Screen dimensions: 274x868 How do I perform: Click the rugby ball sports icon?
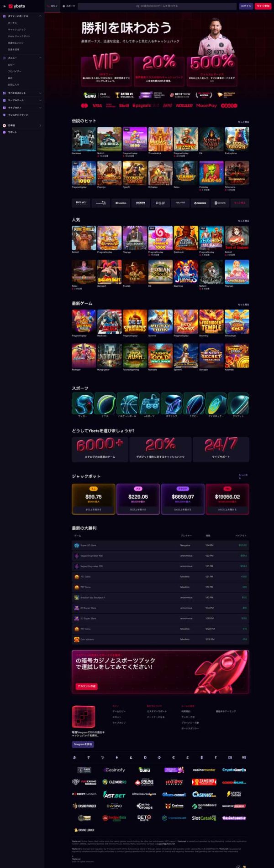tap(194, 403)
